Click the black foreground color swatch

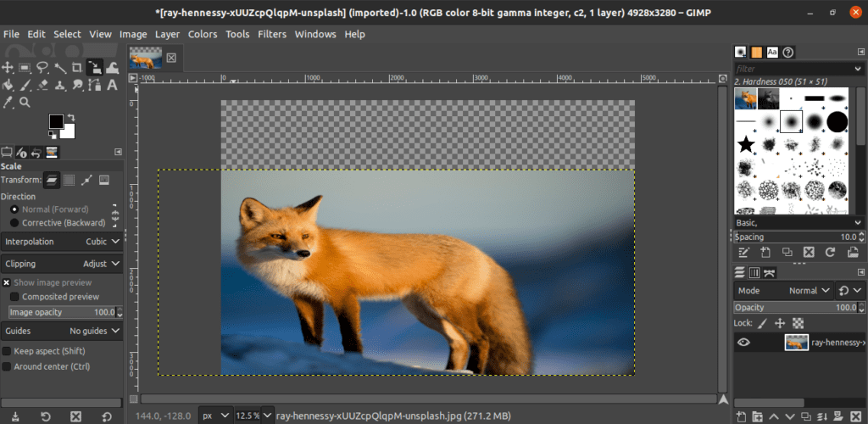pyautogui.click(x=56, y=121)
